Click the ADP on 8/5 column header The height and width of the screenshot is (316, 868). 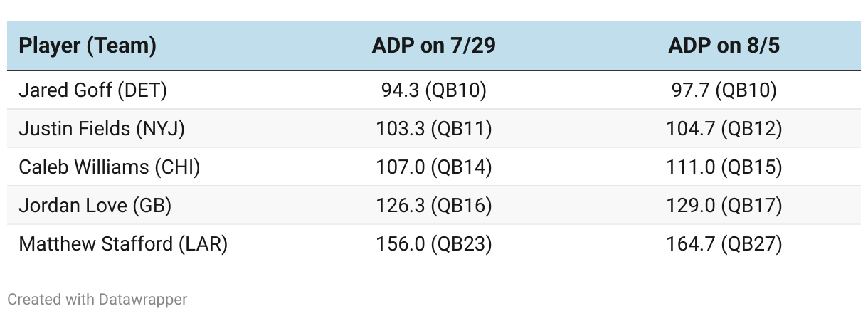coord(724,46)
